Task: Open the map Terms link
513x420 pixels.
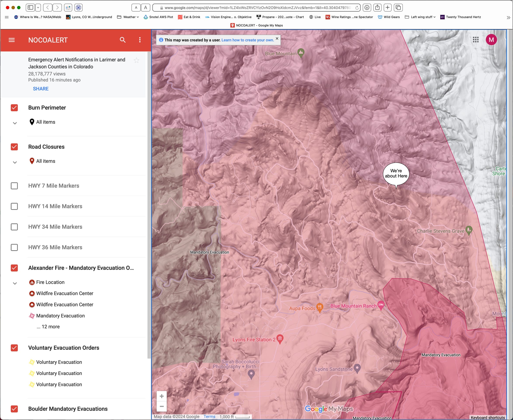Action: tap(209, 416)
